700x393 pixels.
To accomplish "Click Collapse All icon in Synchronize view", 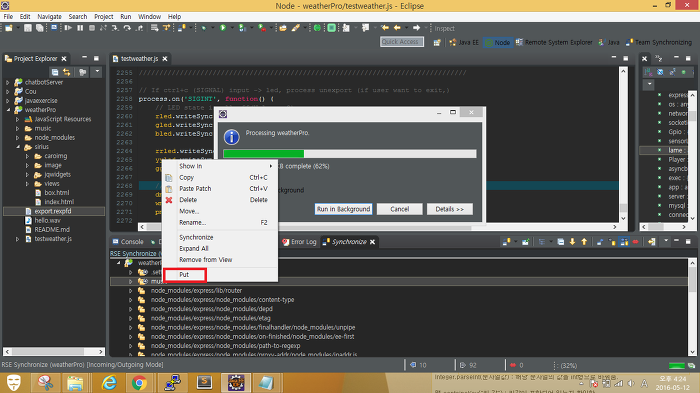I will pos(561,242).
